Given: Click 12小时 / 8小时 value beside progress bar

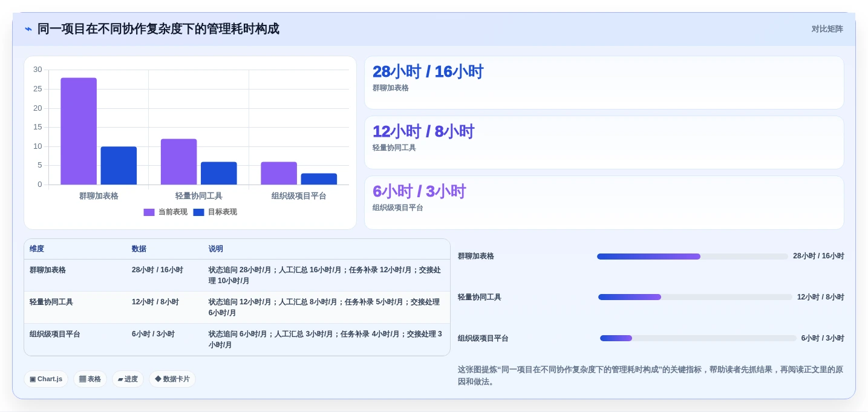Looking at the screenshot, I should (x=821, y=298).
